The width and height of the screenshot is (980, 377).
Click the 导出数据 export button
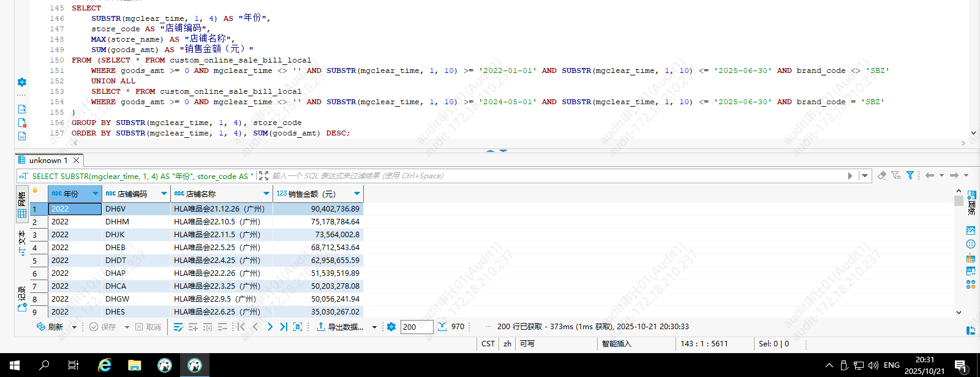(x=340, y=327)
